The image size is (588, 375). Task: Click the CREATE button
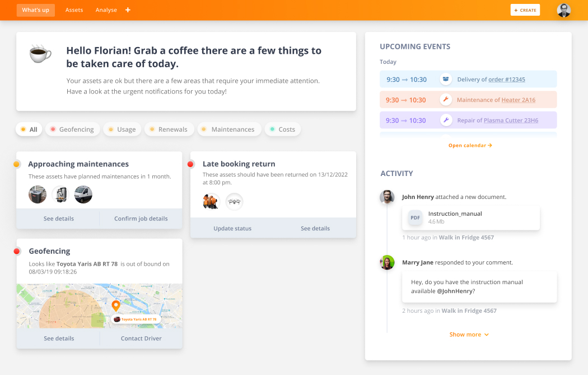point(525,10)
